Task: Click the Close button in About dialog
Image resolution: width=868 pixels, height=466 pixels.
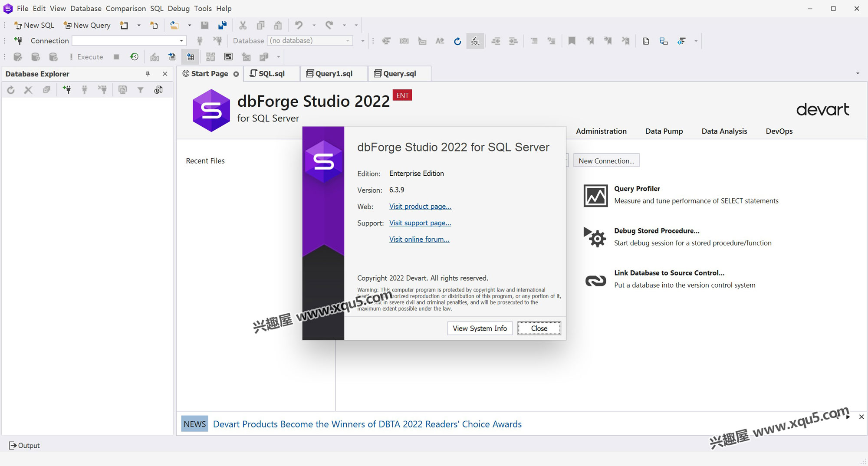Action: coord(539,328)
